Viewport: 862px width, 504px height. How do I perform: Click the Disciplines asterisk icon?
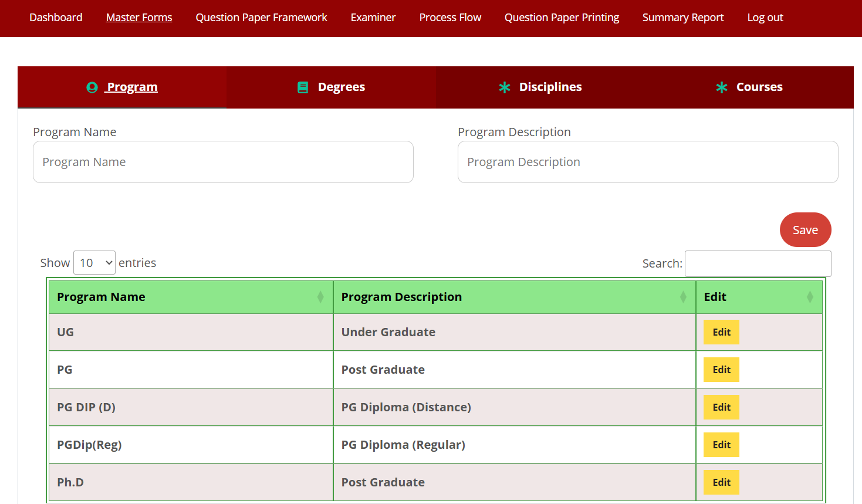coord(505,87)
